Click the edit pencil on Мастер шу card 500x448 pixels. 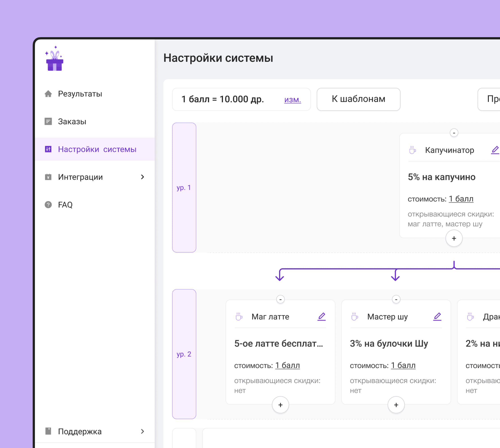(x=437, y=316)
